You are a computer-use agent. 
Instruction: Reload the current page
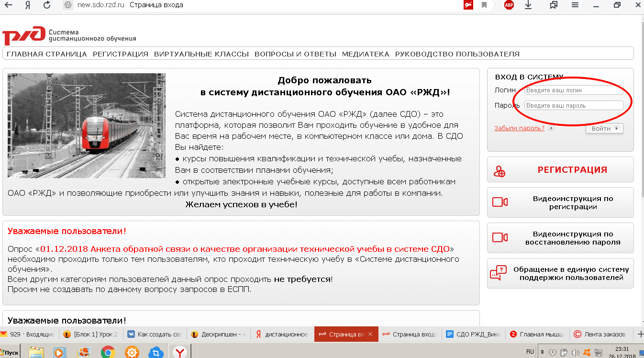coord(47,5)
